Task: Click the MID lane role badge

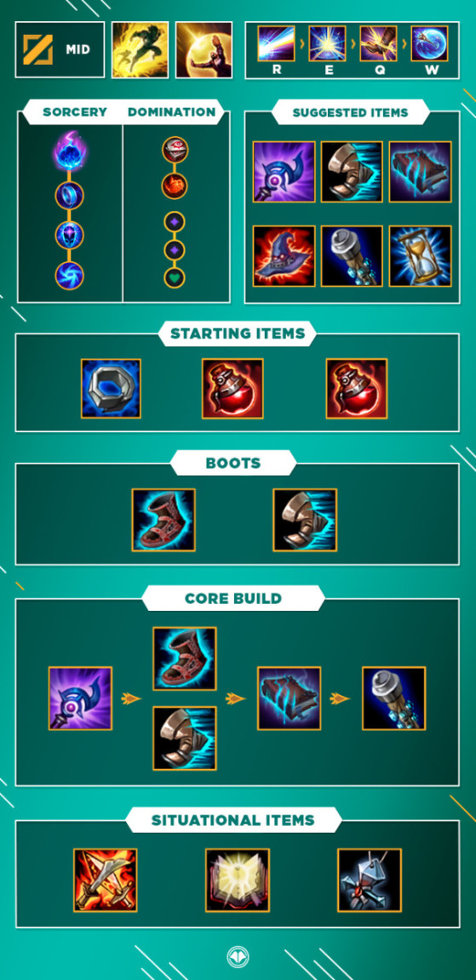Action: (60, 49)
